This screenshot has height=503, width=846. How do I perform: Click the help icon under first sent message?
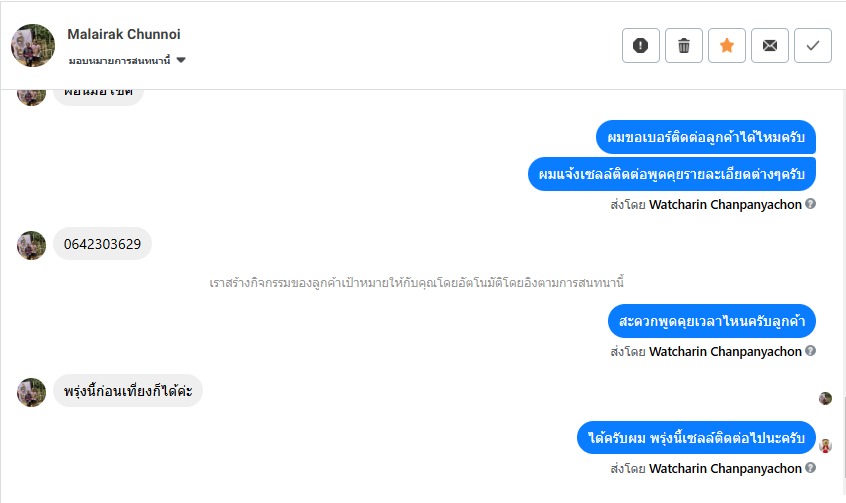[811, 204]
